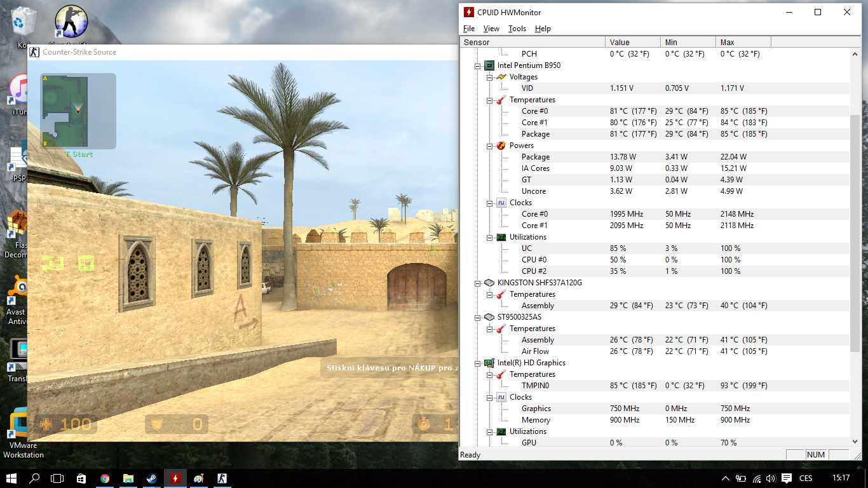Viewport: 868px width, 488px height.
Task: Open the Counter-Strike Source desktop shortcut
Action: [71, 22]
